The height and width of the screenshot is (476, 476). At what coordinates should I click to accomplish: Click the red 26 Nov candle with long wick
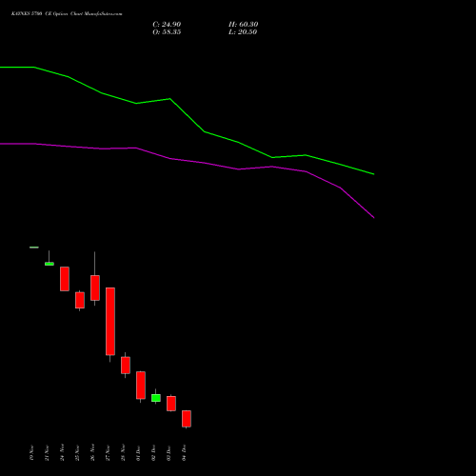coord(95,288)
